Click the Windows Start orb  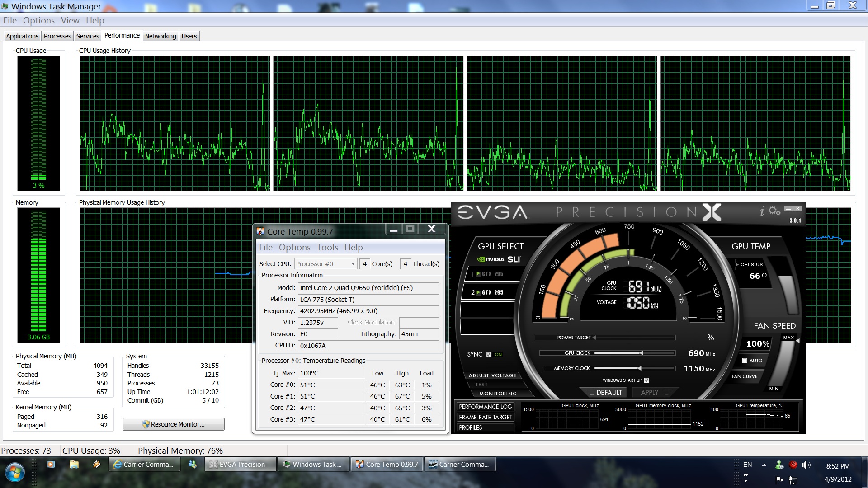pyautogui.click(x=15, y=473)
